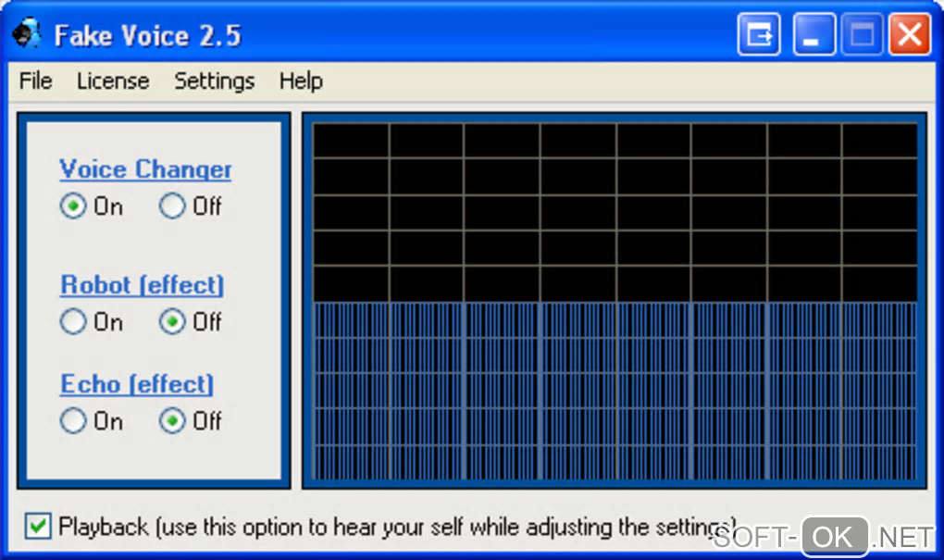Click the Fake Voice app icon in title bar
Image resolution: width=944 pixels, height=560 pixels.
pyautogui.click(x=27, y=33)
